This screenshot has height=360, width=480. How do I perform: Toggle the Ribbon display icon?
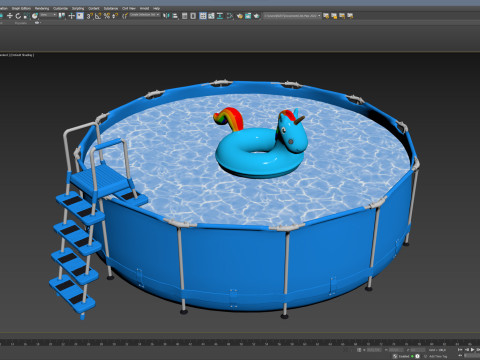coord(203,16)
